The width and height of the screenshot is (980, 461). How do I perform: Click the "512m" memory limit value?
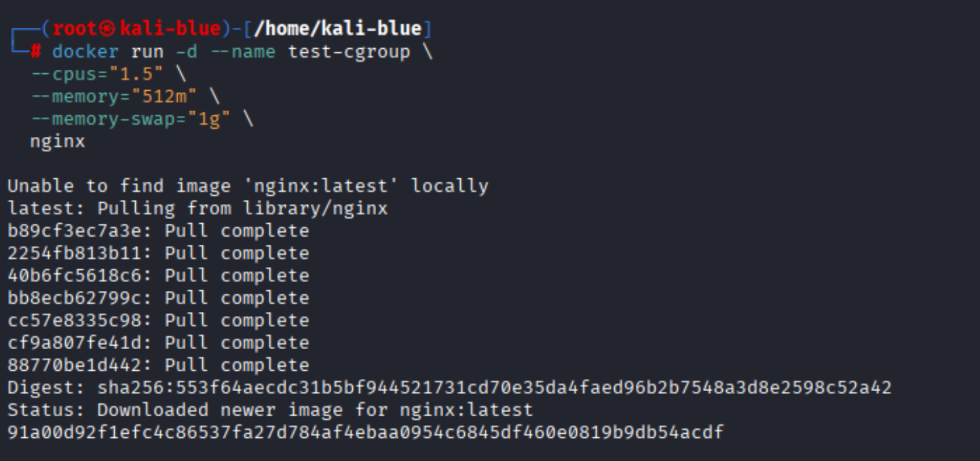coord(164,96)
